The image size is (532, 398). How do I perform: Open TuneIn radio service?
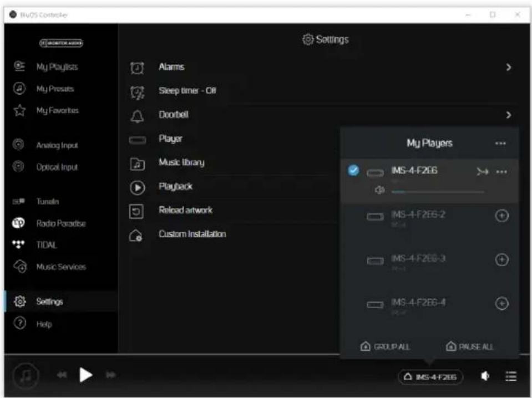click(48, 201)
